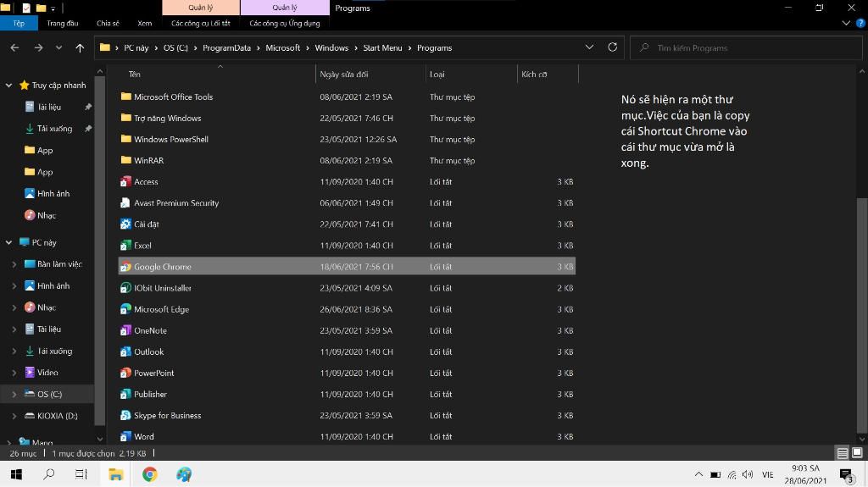Open the Trợ năng Windows folder

(160, 118)
